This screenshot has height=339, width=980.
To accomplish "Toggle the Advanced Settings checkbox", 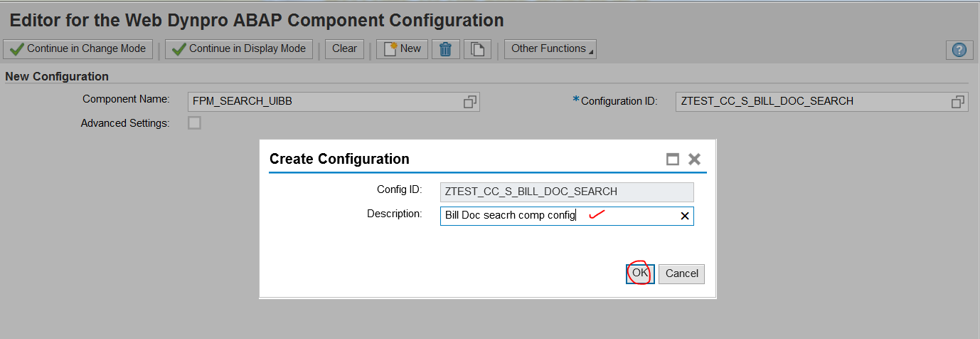I will 194,123.
